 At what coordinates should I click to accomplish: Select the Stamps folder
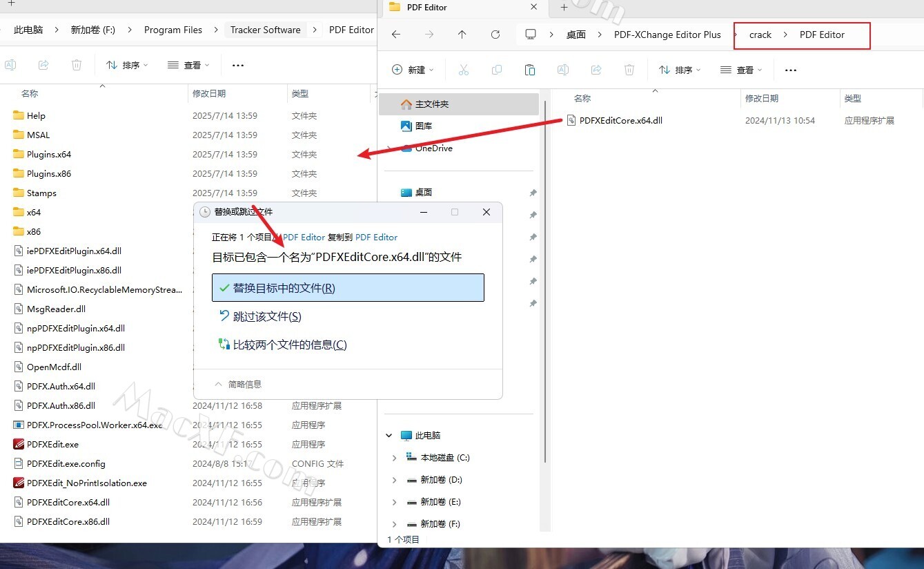pyautogui.click(x=41, y=193)
